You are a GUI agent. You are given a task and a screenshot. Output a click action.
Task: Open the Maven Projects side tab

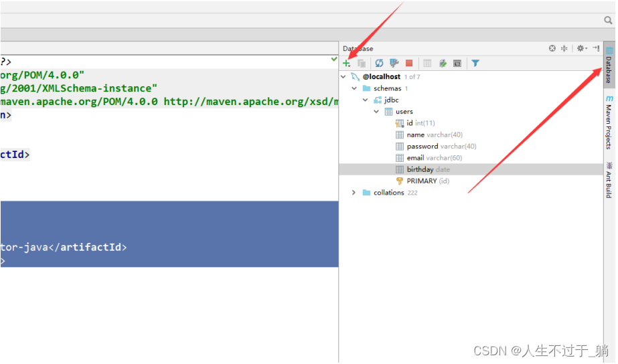tap(609, 122)
